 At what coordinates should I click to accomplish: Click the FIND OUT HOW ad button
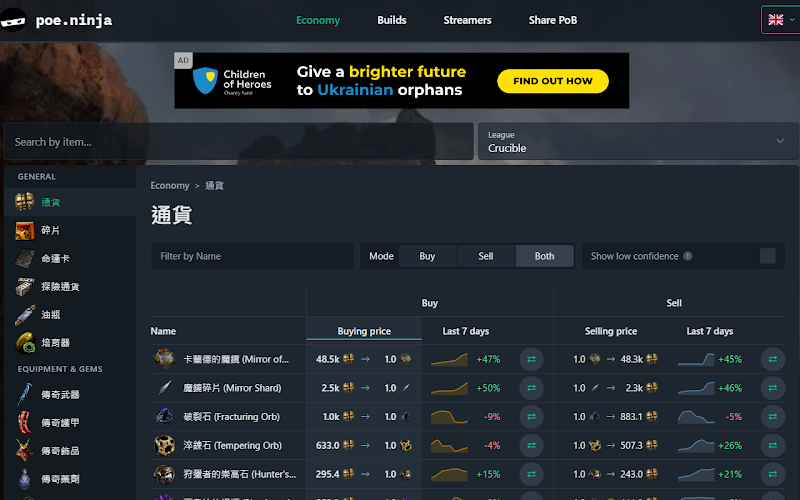coord(553,81)
